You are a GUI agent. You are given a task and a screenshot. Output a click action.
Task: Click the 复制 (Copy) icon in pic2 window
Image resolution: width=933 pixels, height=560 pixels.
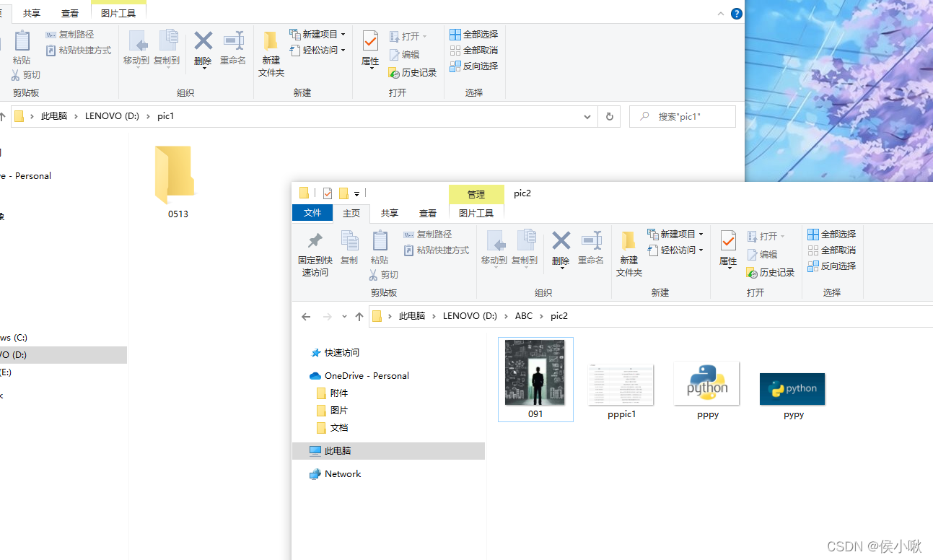click(350, 245)
